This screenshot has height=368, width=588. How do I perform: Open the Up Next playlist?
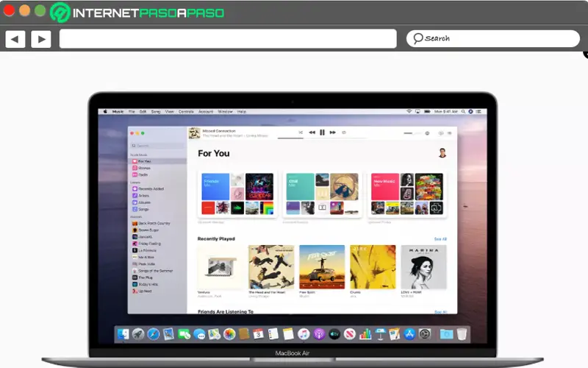pos(142,291)
